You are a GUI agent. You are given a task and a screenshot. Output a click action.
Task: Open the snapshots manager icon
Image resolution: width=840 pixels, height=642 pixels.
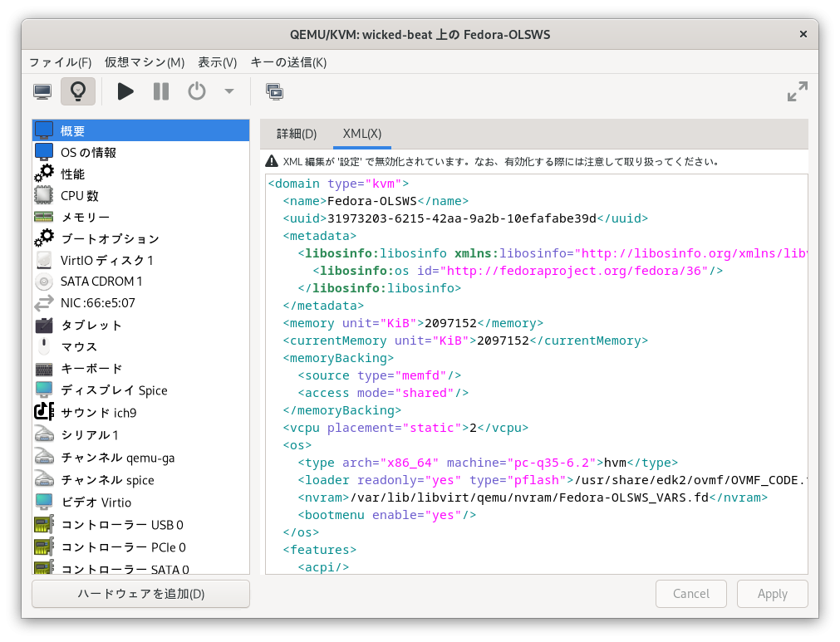(x=274, y=91)
